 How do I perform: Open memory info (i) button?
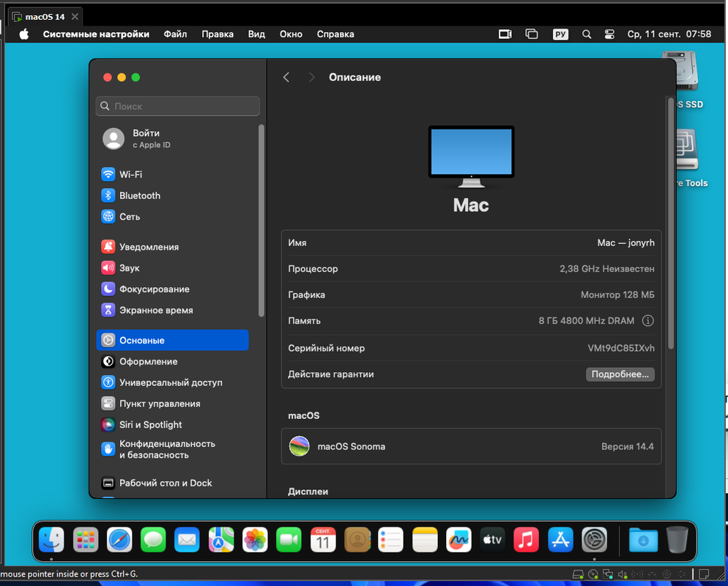(647, 321)
